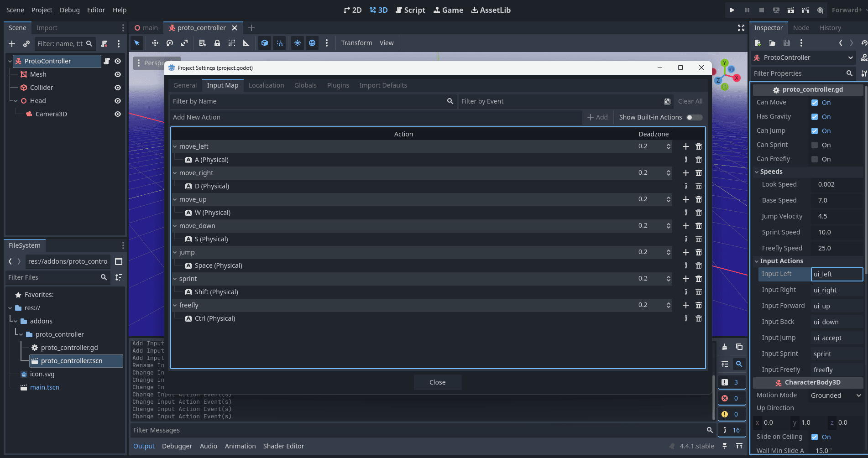Open the ProtoController object dropdown in Inspector
Image resolution: width=868 pixels, height=458 pixels.
(803, 57)
